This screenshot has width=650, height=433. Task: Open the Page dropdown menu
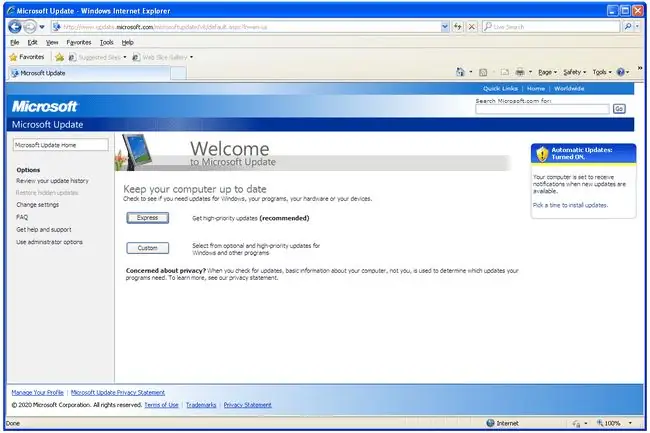point(547,73)
